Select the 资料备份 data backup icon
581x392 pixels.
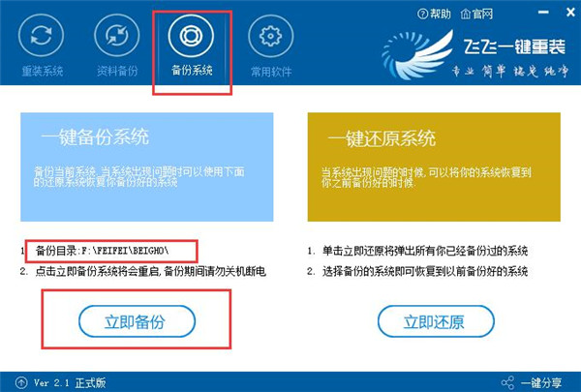[117, 36]
